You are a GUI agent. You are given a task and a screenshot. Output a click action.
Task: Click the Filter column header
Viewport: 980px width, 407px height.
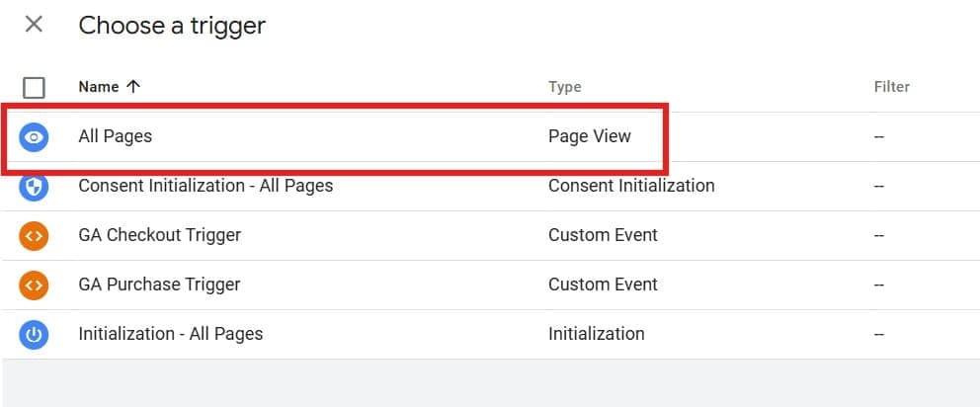pos(891,87)
